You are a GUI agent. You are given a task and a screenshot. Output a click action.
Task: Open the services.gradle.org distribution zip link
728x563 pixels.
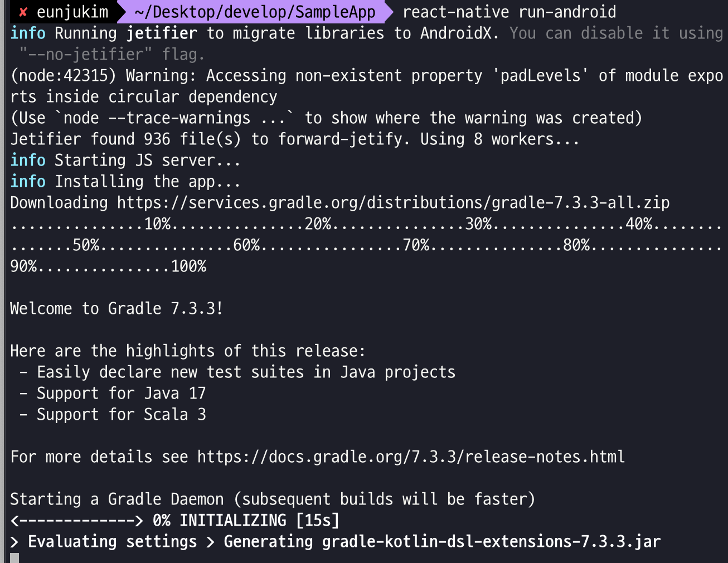pyautogui.click(x=393, y=203)
